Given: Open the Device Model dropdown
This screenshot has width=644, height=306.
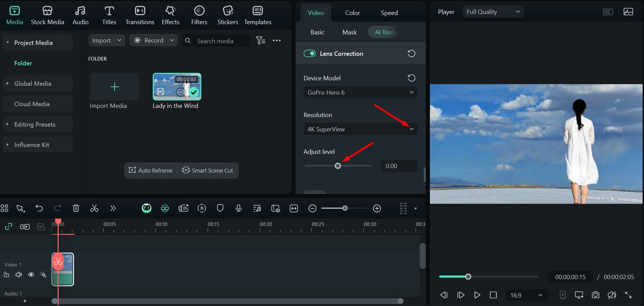Looking at the screenshot, I should coord(360,92).
